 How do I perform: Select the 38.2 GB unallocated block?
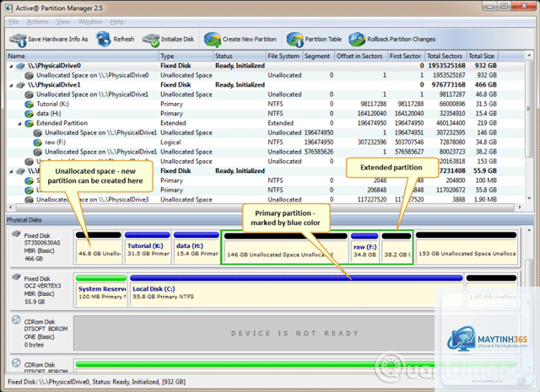396,248
